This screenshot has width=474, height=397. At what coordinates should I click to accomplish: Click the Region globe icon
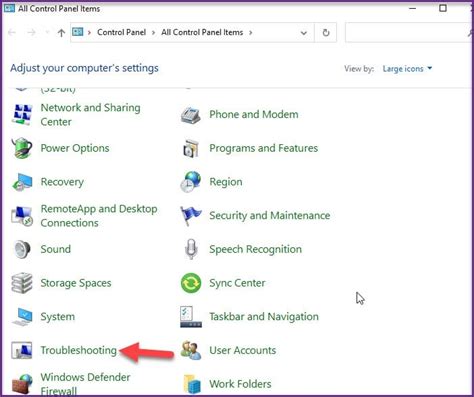pyautogui.click(x=191, y=182)
